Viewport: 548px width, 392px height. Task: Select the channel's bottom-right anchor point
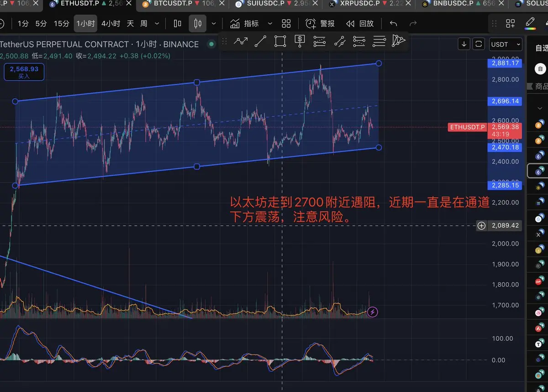pyautogui.click(x=379, y=147)
